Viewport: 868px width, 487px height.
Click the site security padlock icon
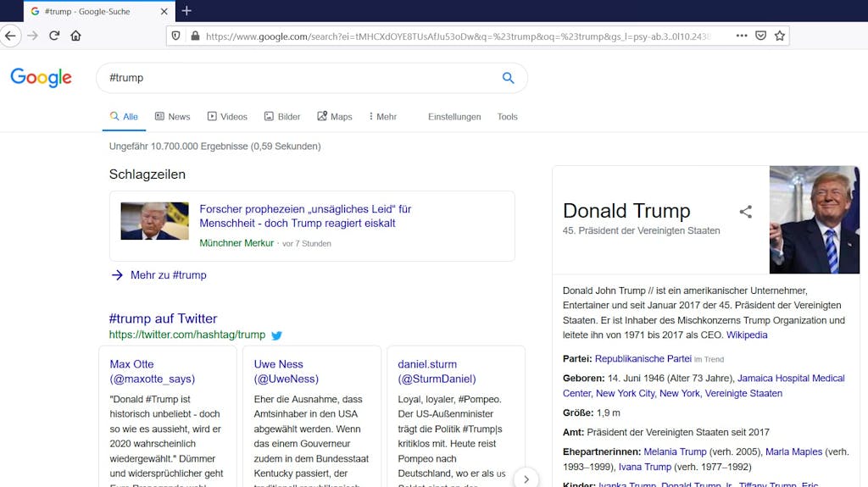(x=195, y=36)
